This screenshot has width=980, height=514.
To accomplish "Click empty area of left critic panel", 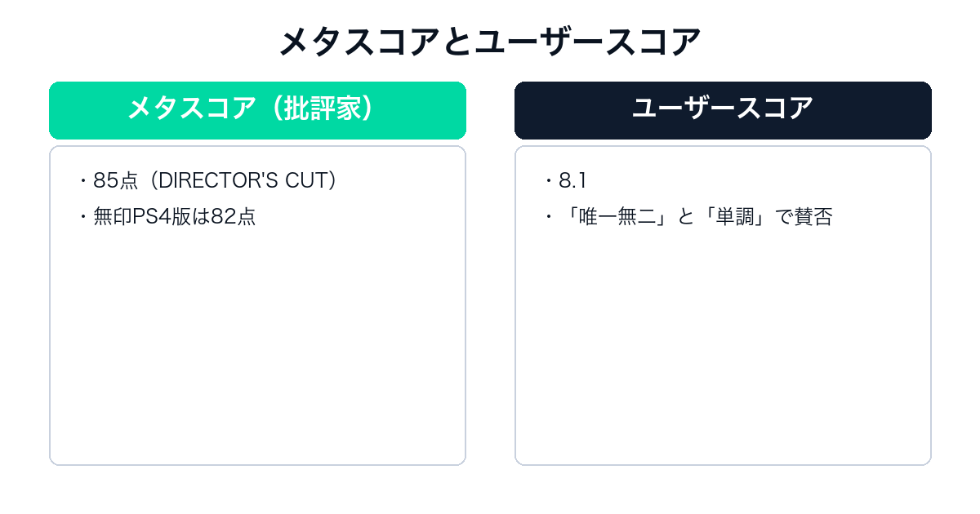I will pyautogui.click(x=257, y=351).
